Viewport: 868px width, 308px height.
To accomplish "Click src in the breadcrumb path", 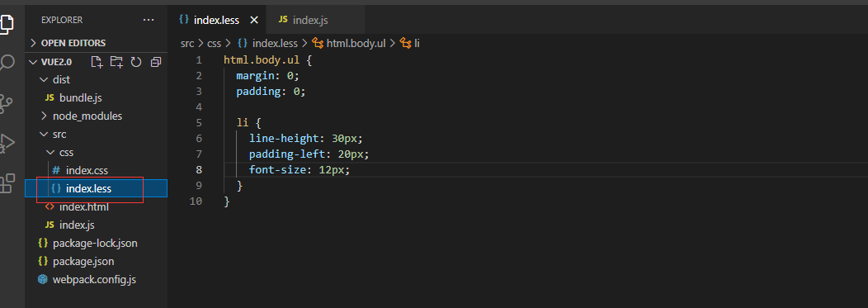I will [187, 43].
